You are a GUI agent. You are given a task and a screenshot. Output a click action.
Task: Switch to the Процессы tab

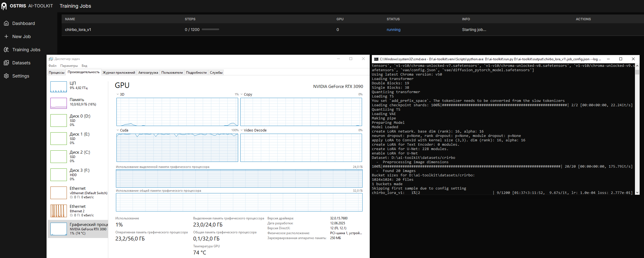56,73
